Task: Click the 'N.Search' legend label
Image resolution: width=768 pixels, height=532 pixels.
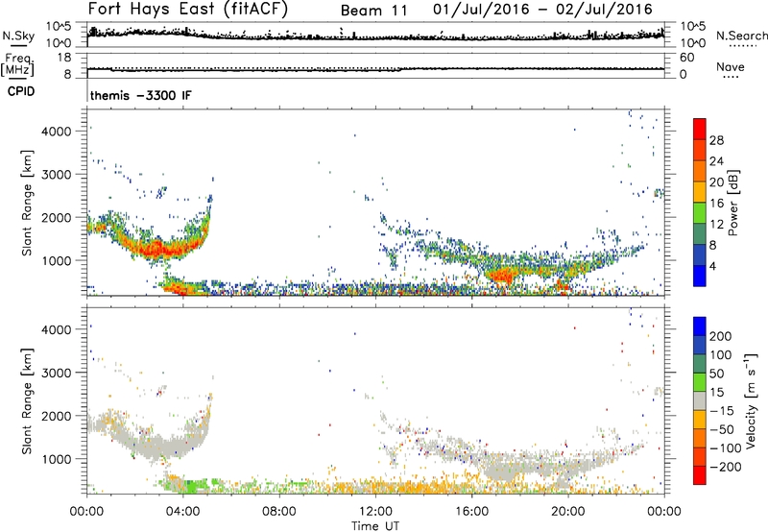Action: click(741, 36)
